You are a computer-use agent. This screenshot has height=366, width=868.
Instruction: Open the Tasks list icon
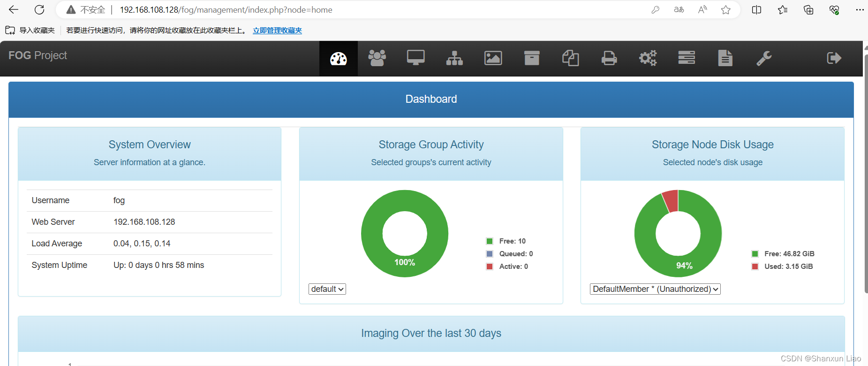click(687, 58)
